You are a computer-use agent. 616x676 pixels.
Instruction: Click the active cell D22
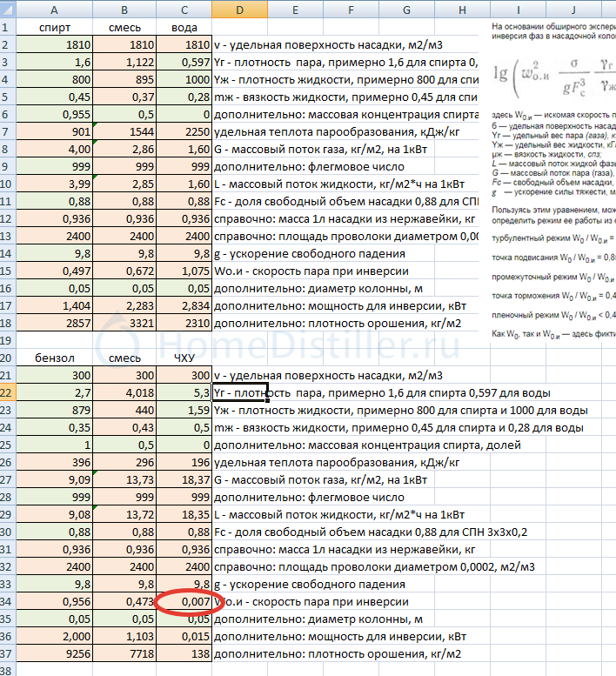(x=239, y=392)
